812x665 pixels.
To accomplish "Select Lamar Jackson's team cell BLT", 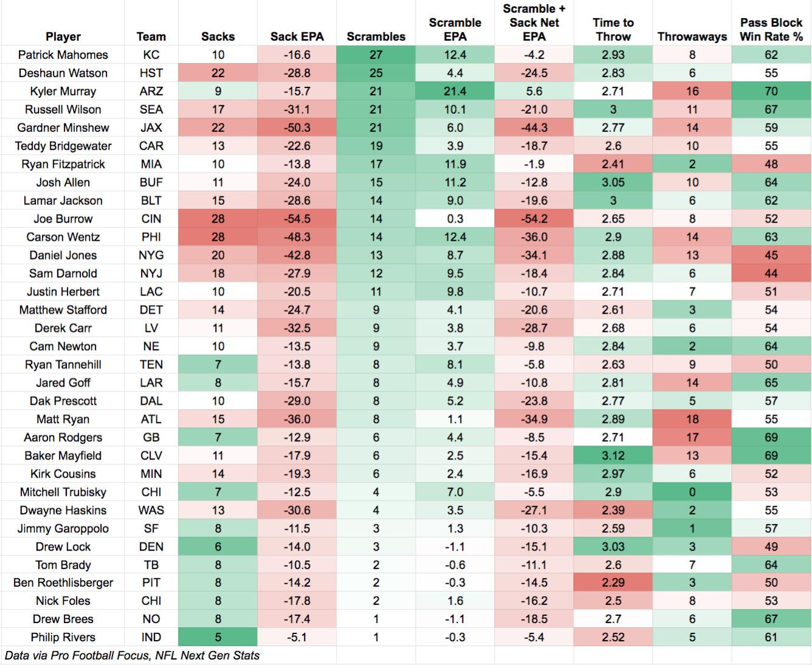I will tap(151, 201).
